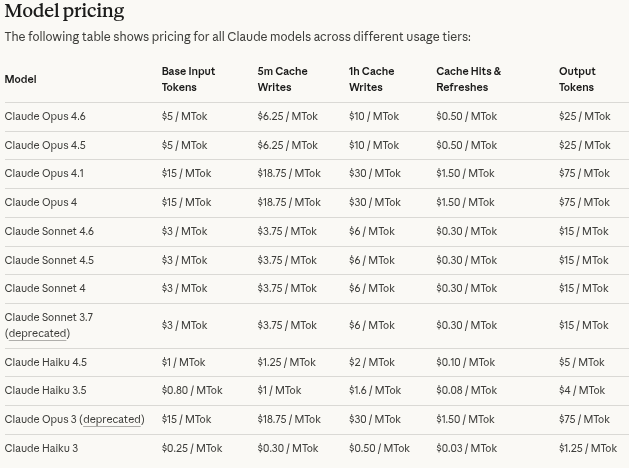The image size is (629, 468).
Task: Open the deprecated link beside Claude Sonnet 3.7
Action: click(38, 333)
